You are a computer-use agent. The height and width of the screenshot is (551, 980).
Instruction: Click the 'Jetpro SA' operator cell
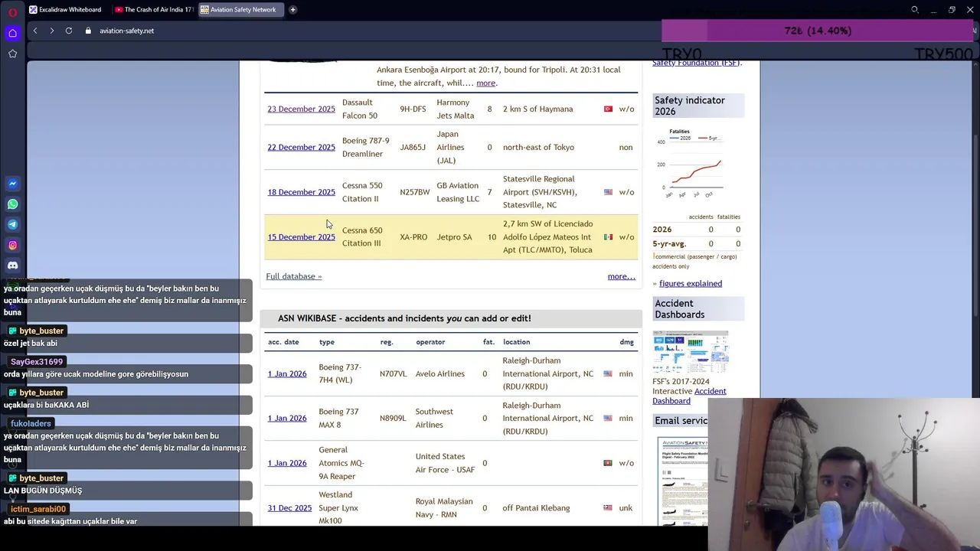click(x=454, y=237)
